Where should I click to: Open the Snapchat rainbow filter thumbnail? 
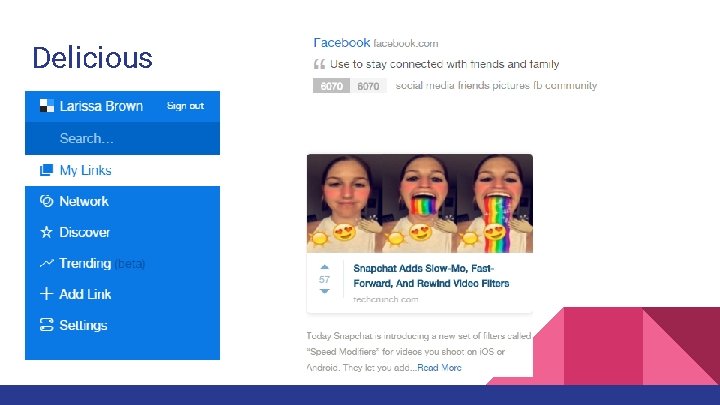(x=420, y=203)
